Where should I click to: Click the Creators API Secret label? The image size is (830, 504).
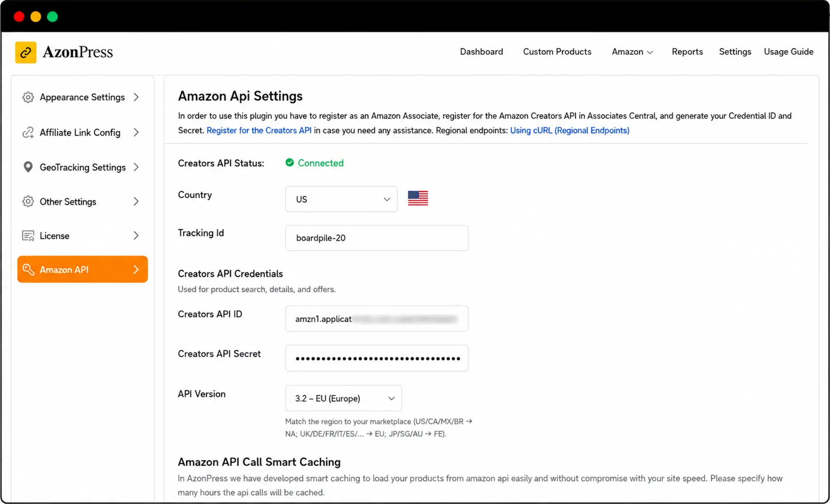click(x=219, y=354)
